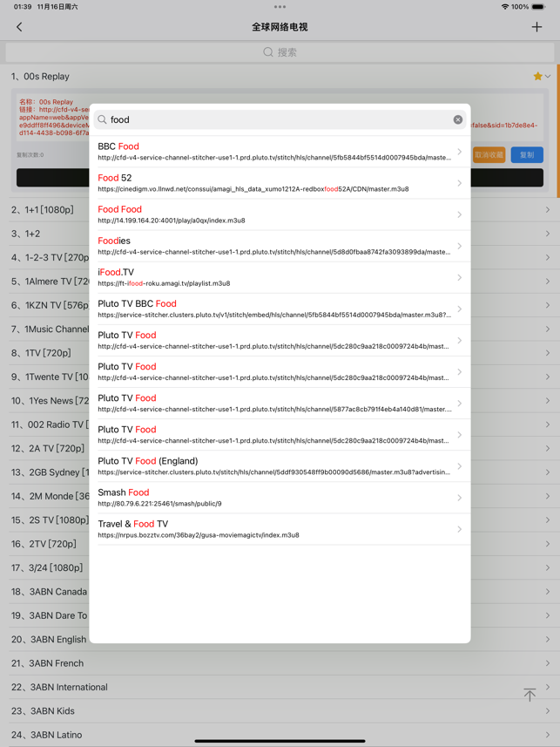Tap chevron on Foodies row

[460, 246]
